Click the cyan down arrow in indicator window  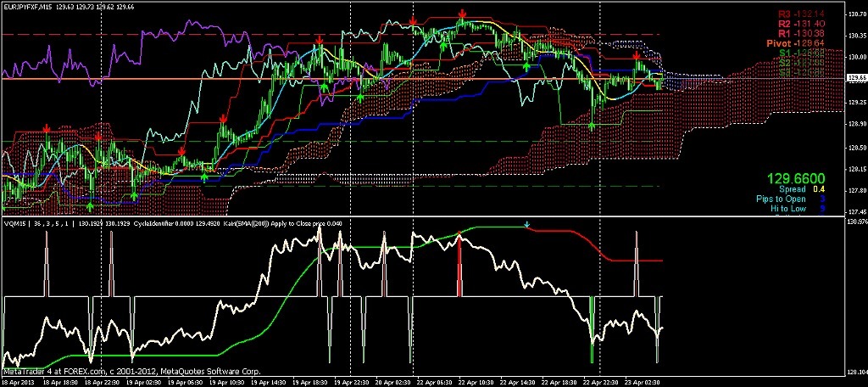point(526,225)
